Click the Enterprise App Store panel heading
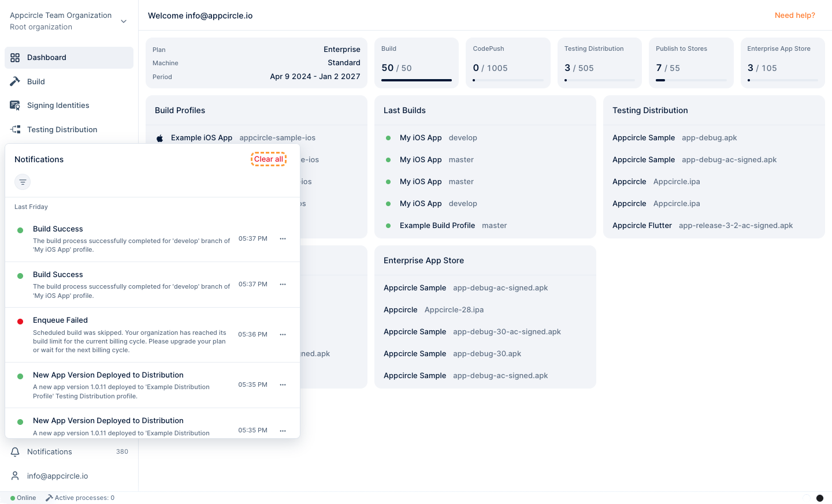 tap(424, 260)
